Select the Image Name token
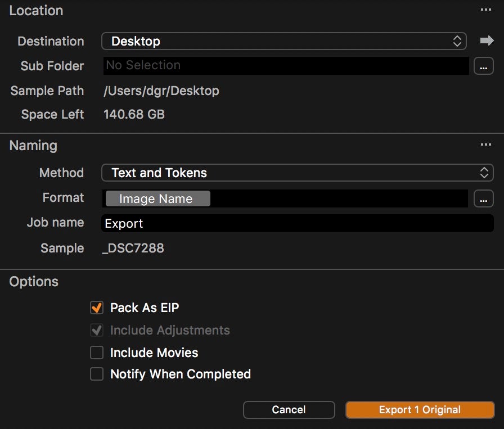Image resolution: width=504 pixels, height=429 pixels. point(158,198)
